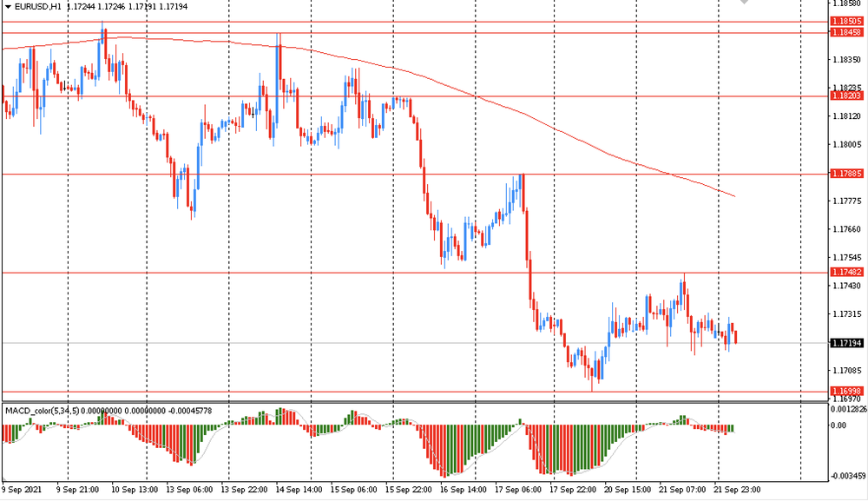The width and height of the screenshot is (868, 501).
Task: Click the 9 Sep 2021 time label
Action: point(23,490)
